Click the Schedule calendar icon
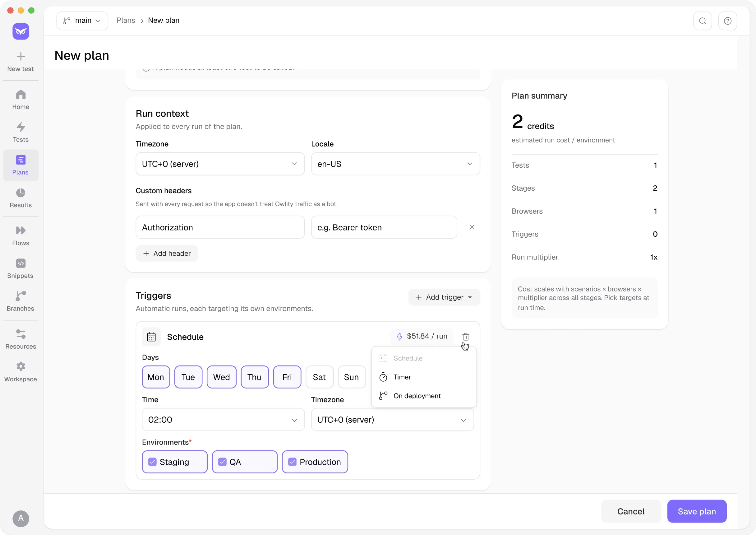756x535 pixels. 151,337
